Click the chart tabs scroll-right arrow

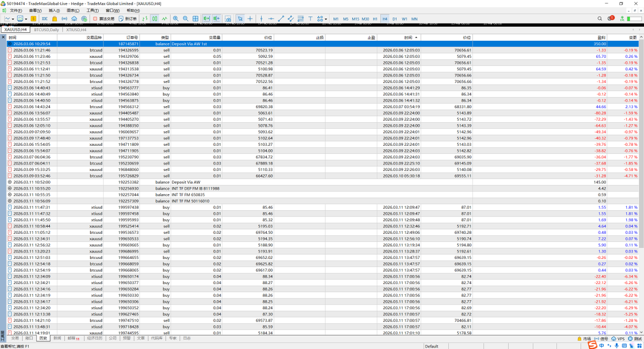(x=640, y=29)
